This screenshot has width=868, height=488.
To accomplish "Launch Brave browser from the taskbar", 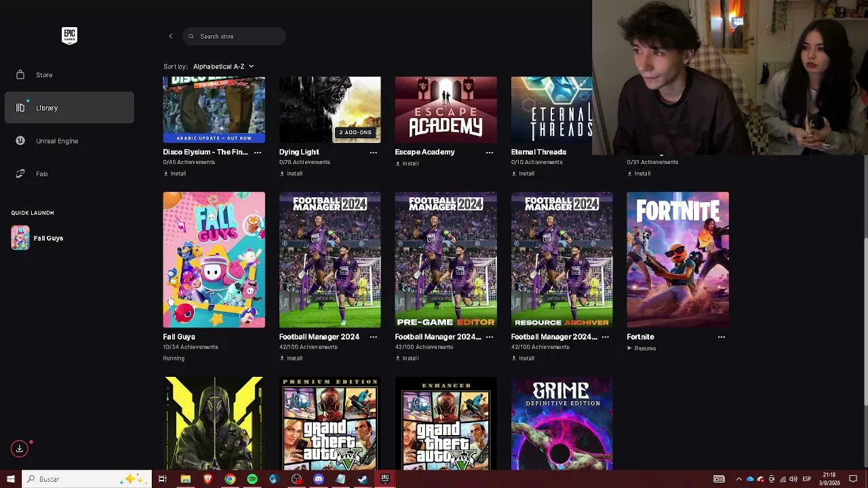I will [208, 479].
